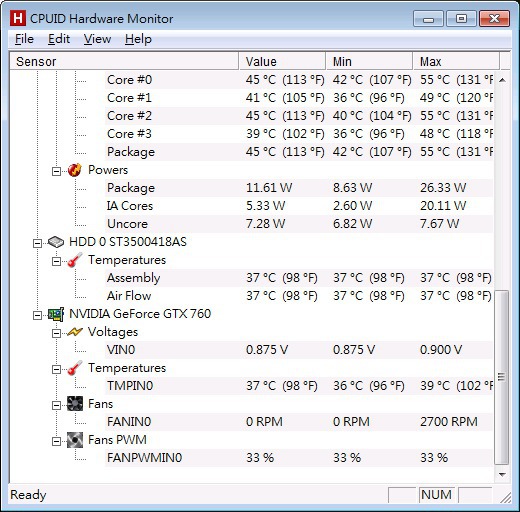Click the NVIDIA GeForce graphics card icon

[56, 314]
